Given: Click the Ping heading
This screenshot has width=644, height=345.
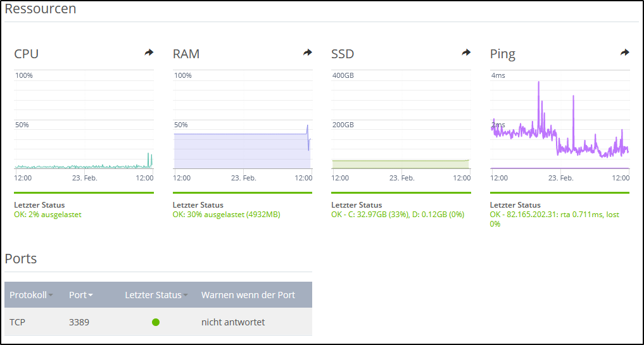Looking at the screenshot, I should (503, 54).
